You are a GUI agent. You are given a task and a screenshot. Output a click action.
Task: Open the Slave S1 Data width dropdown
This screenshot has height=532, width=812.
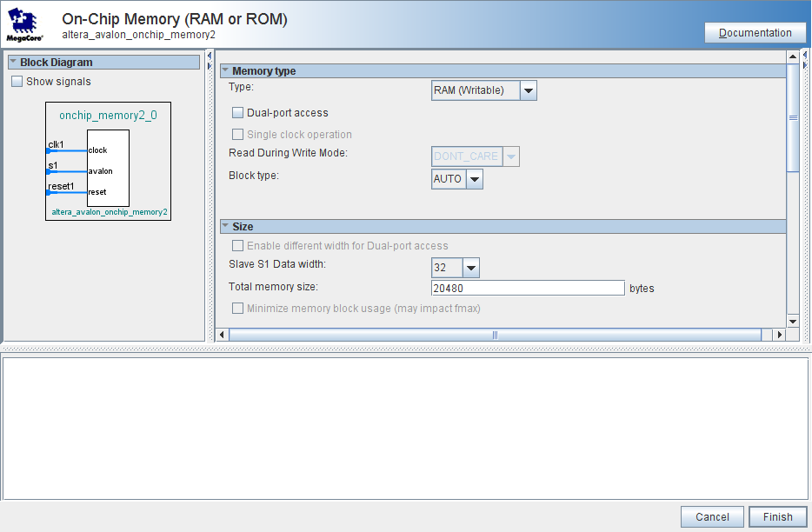pos(470,268)
